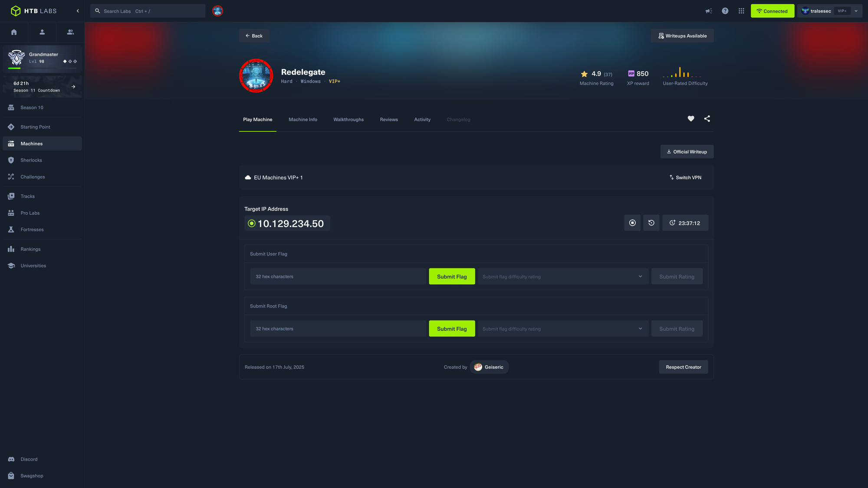868x488 pixels.
Task: Open the home icon in sidebar
Action: pyautogui.click(x=14, y=32)
